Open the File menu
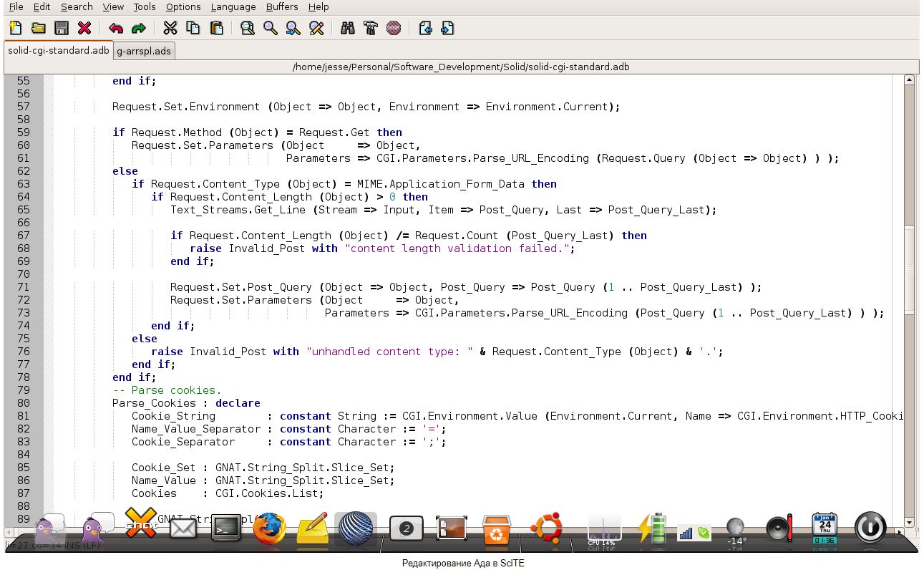This screenshot has width=924, height=570. click(16, 6)
